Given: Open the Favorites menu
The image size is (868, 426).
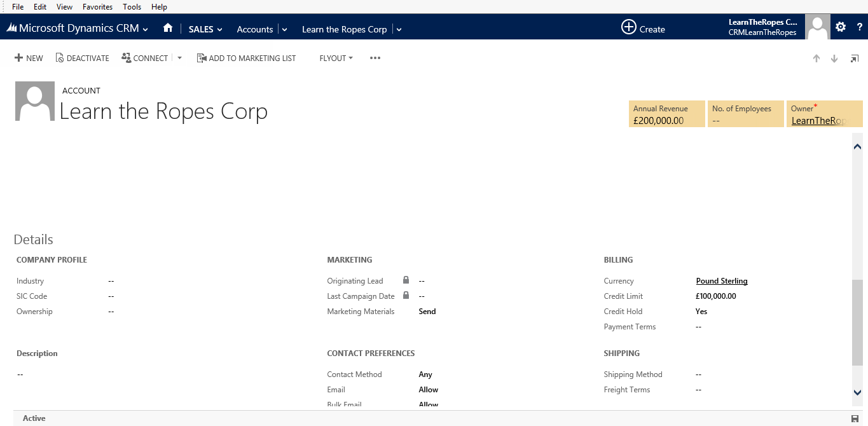Looking at the screenshot, I should pos(97,6).
